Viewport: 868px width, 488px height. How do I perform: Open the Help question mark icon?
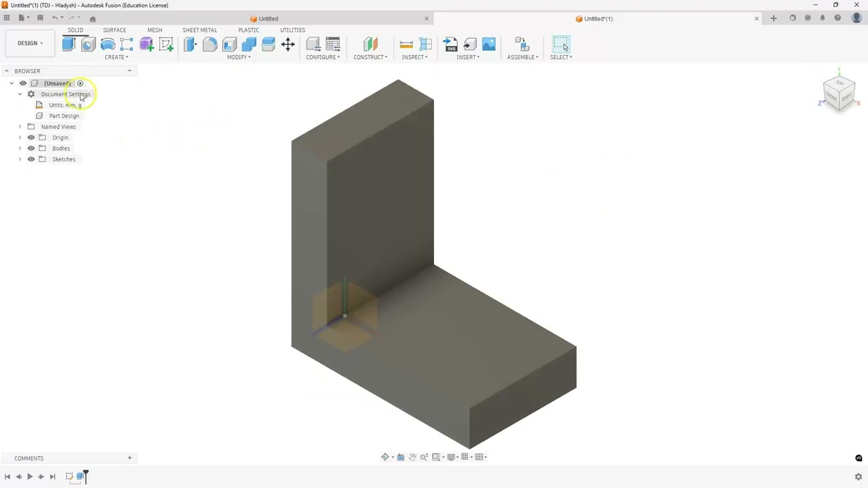coord(837,18)
